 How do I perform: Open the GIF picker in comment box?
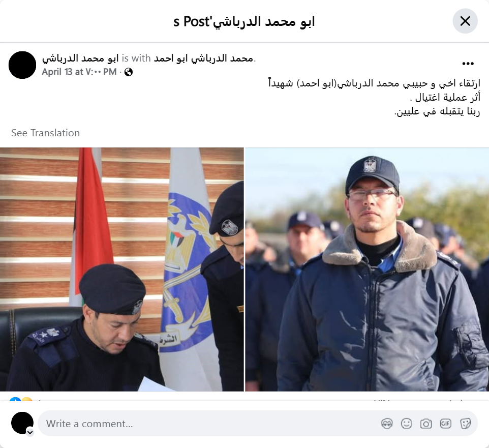pos(445,424)
